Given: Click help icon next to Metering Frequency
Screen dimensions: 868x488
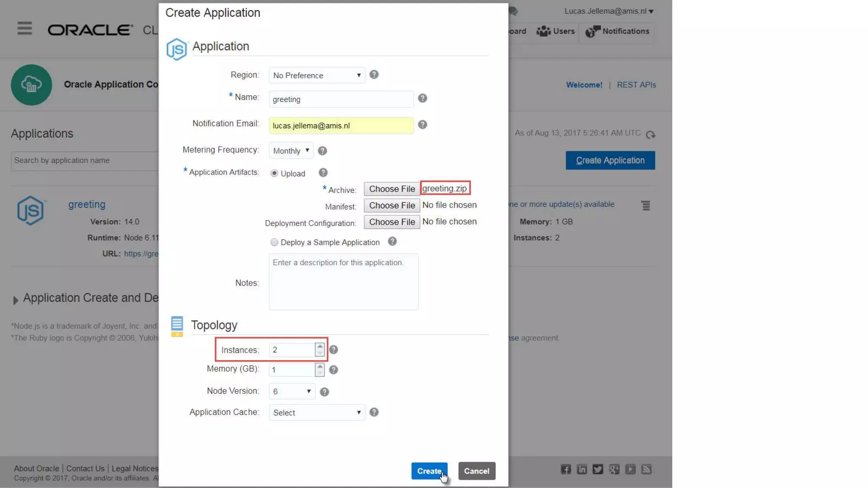Looking at the screenshot, I should click(322, 151).
